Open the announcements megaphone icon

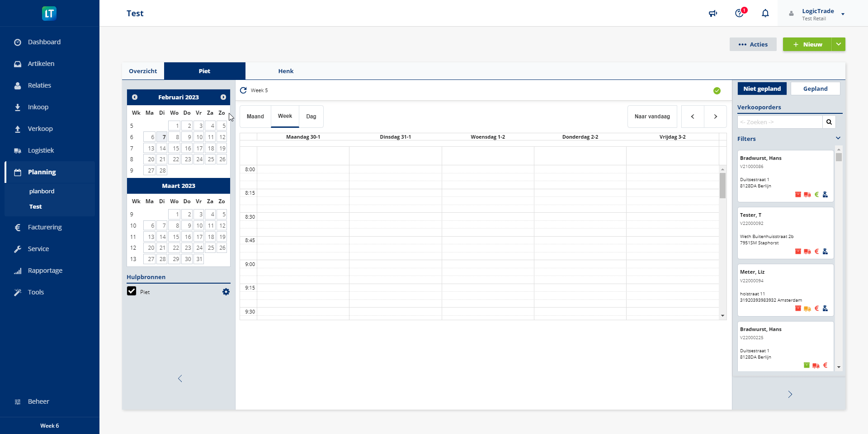(713, 14)
